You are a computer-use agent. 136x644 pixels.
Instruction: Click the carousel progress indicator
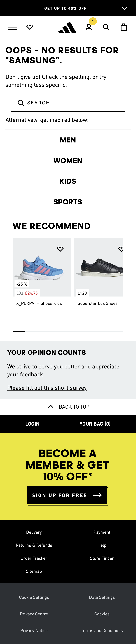pos(19,331)
